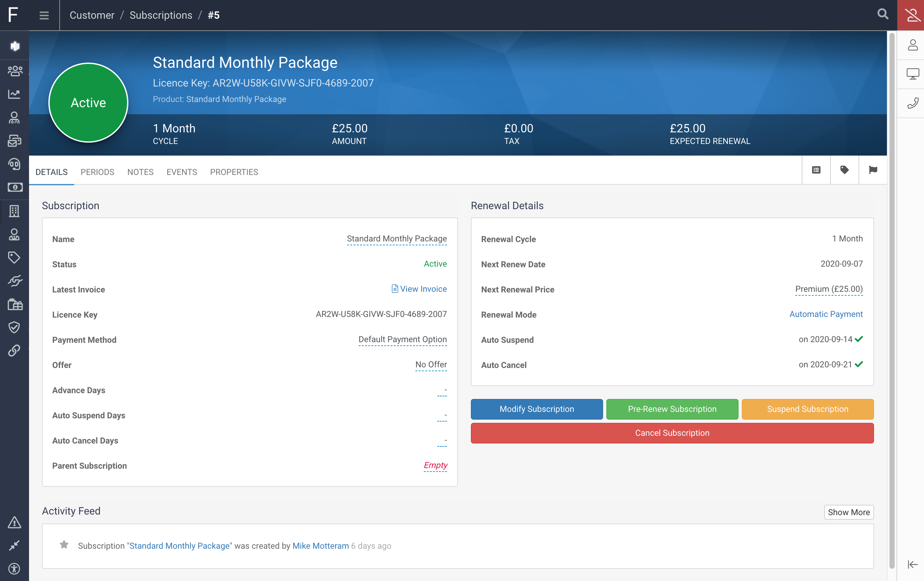The height and width of the screenshot is (581, 924).
Task: Switch to the Periods tab
Action: [97, 172]
